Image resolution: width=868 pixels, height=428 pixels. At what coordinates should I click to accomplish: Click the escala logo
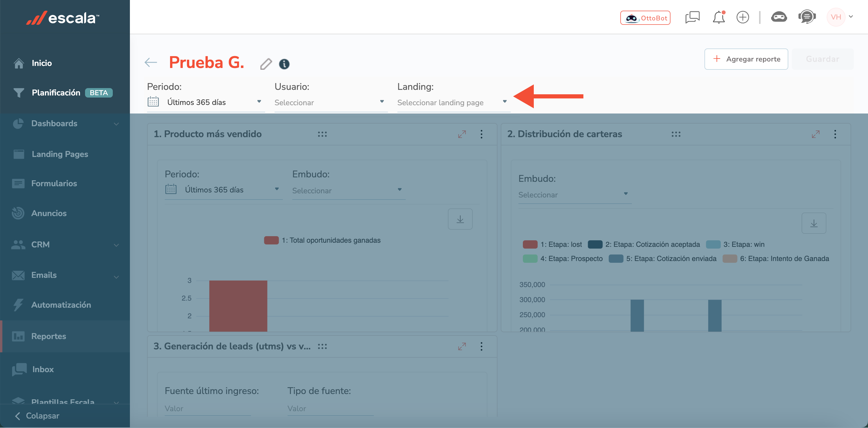(x=63, y=18)
